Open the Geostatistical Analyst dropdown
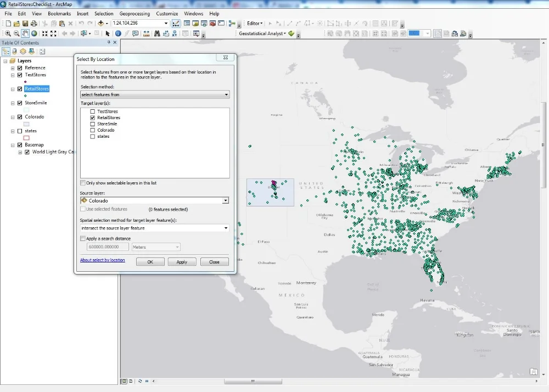The image size is (549, 392). (x=262, y=33)
